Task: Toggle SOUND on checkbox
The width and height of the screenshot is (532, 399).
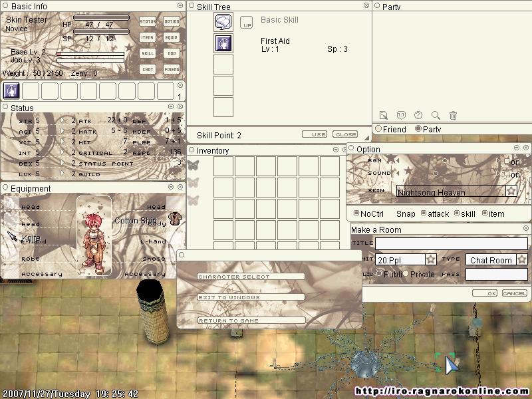Action: (507, 174)
